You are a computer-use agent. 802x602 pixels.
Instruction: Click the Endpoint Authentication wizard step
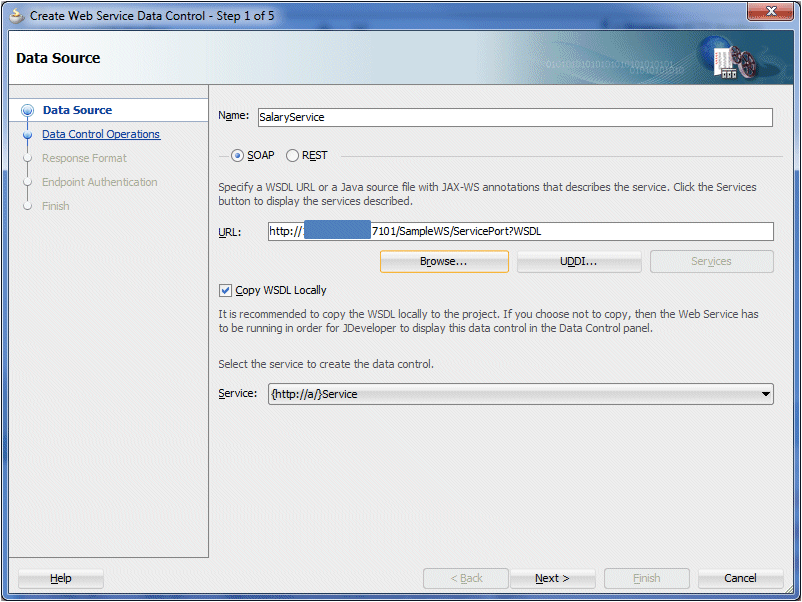click(x=100, y=182)
